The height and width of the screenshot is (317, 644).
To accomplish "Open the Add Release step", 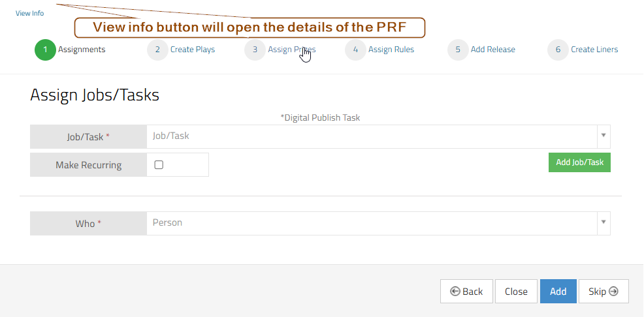I will [x=493, y=50].
